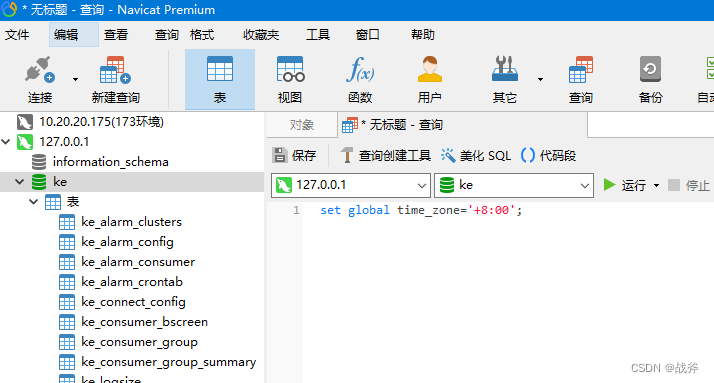The height and width of the screenshot is (383, 714).
Task: Open the Favorites (收藏夹) menu
Action: pos(260,35)
